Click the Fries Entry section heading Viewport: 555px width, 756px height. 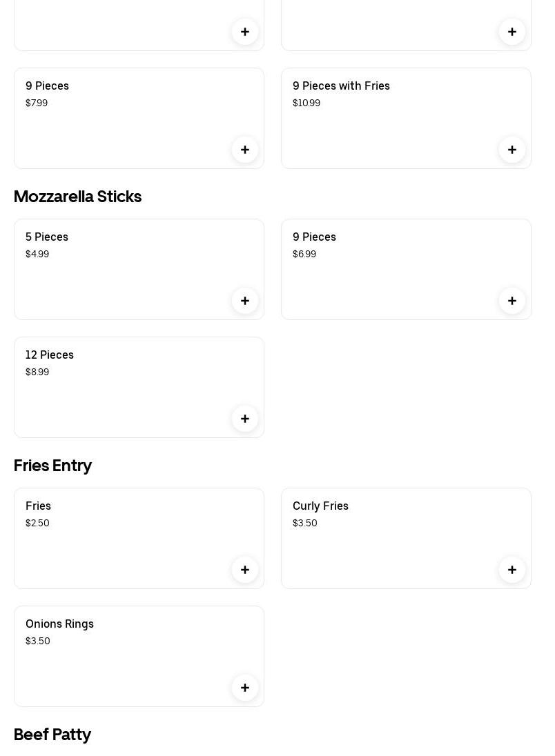(52, 466)
